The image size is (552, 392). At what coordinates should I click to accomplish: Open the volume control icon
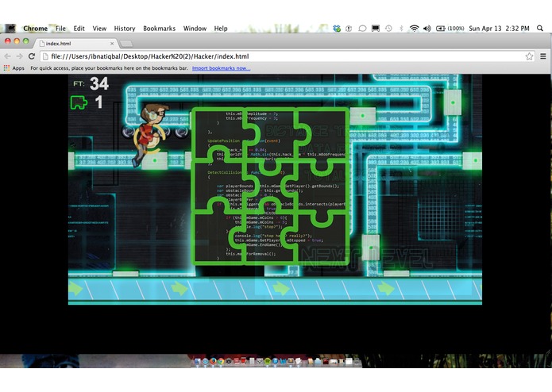(x=427, y=29)
